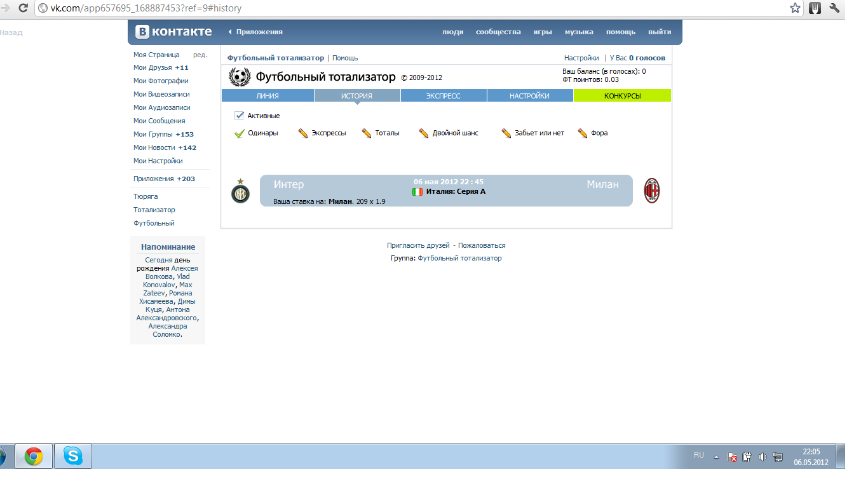Image resolution: width=868 pixels, height=488 pixels.
Task: Open the Тюряга app link
Action: click(146, 196)
